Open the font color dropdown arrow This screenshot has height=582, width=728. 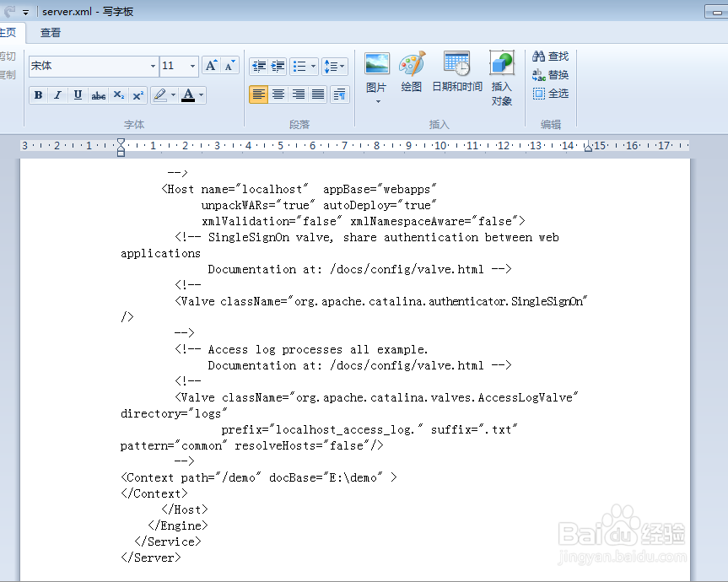[x=202, y=95]
